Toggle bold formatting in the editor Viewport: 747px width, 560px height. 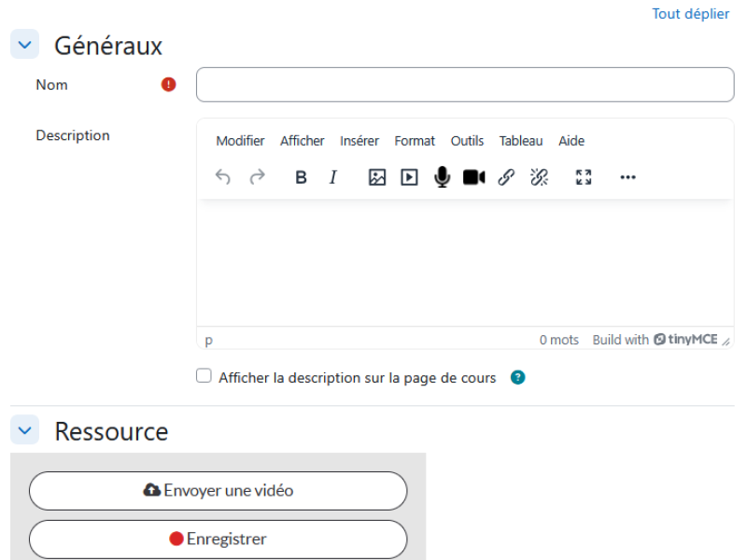click(x=301, y=177)
